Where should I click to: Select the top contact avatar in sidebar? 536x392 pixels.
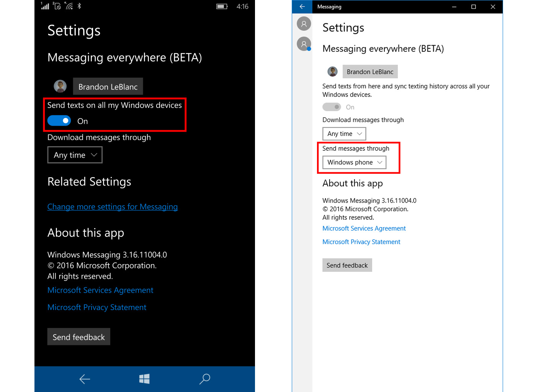[304, 24]
